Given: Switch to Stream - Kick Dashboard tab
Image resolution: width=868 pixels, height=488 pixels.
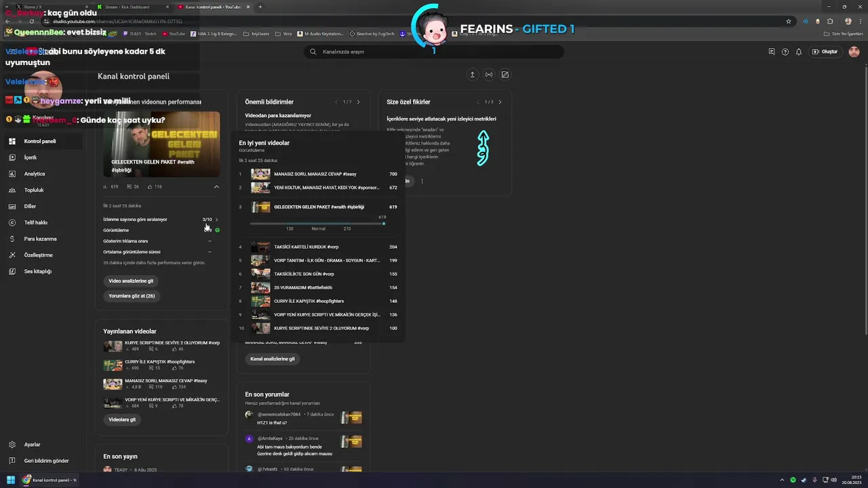Looking at the screenshot, I should click(x=134, y=7).
